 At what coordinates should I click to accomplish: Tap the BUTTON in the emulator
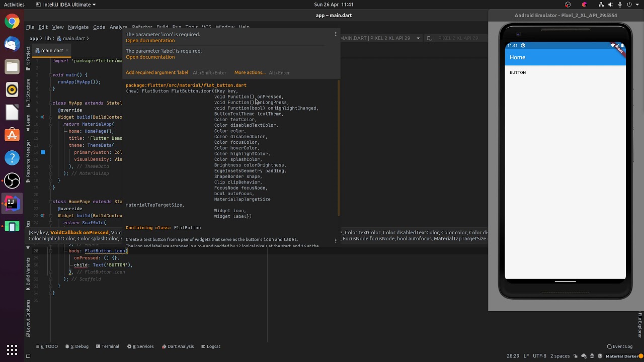[518, 72]
